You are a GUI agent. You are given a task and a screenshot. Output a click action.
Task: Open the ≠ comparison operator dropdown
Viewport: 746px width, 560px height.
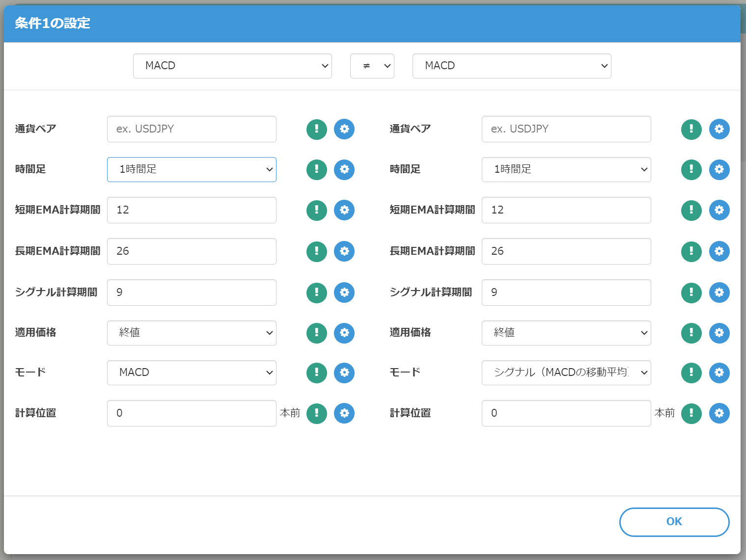coord(372,66)
